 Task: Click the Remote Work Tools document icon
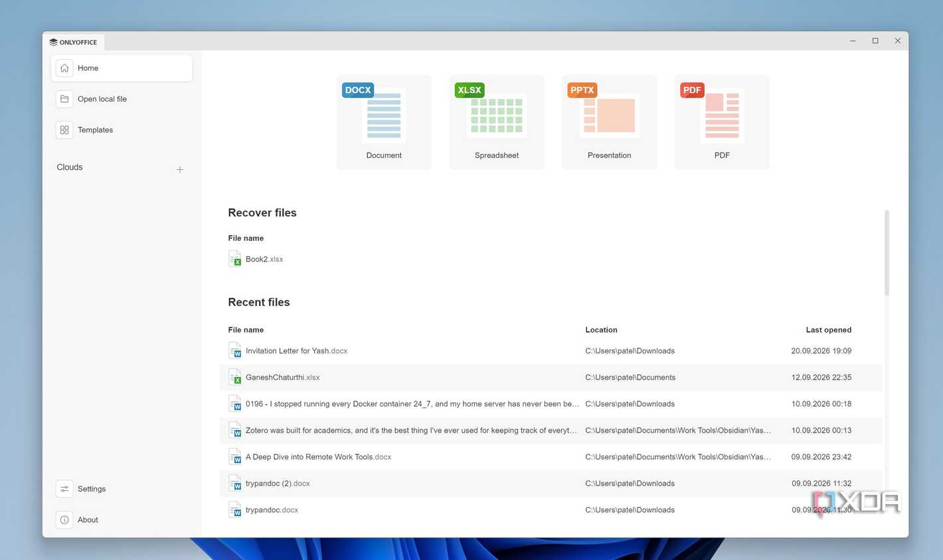click(x=235, y=456)
